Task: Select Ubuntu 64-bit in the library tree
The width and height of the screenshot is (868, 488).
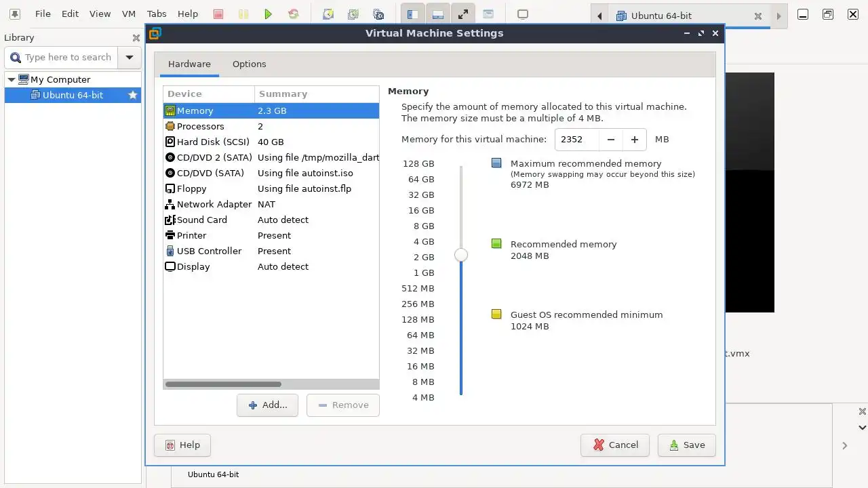Action: click(73, 95)
